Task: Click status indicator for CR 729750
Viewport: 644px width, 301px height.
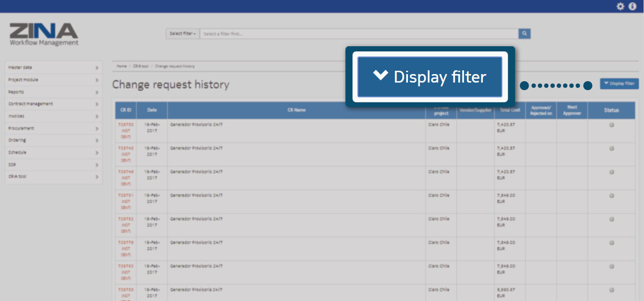Action: click(x=611, y=125)
